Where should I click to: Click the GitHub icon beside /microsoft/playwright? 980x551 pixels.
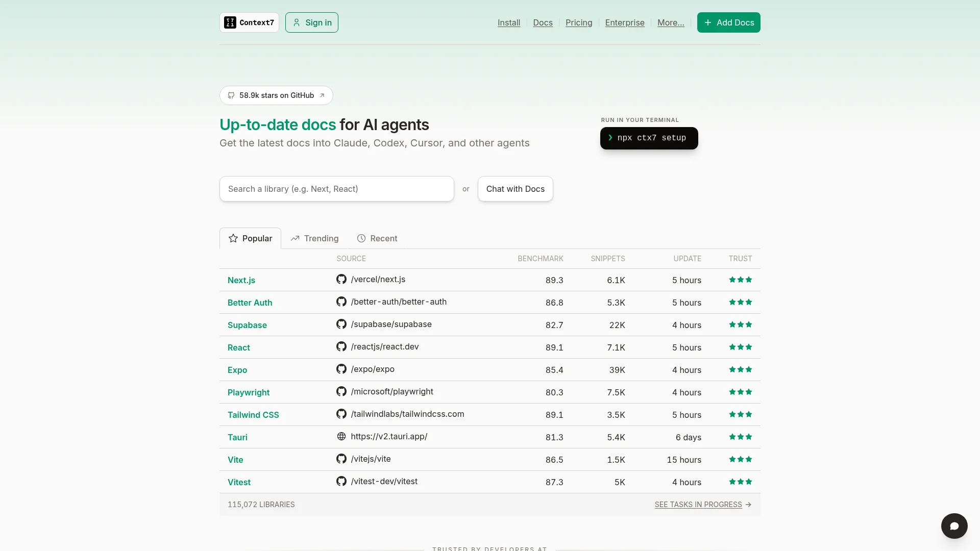[x=341, y=391]
